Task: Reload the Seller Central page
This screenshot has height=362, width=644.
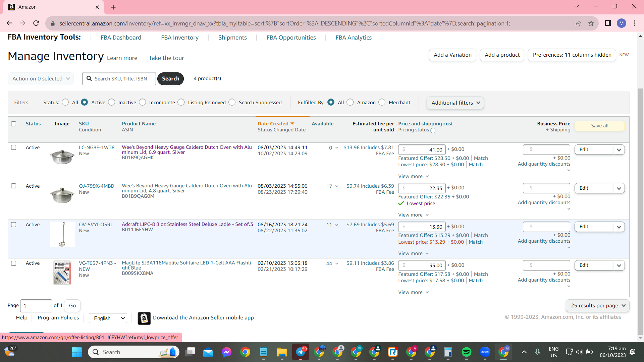Action: (36, 23)
